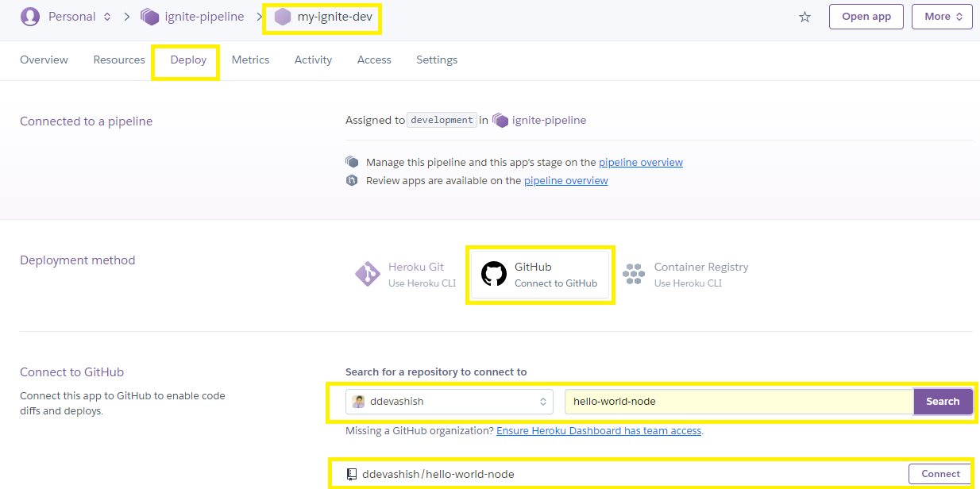Click the repository search field containing hello-world-node
This screenshot has width=980, height=489.
point(739,402)
